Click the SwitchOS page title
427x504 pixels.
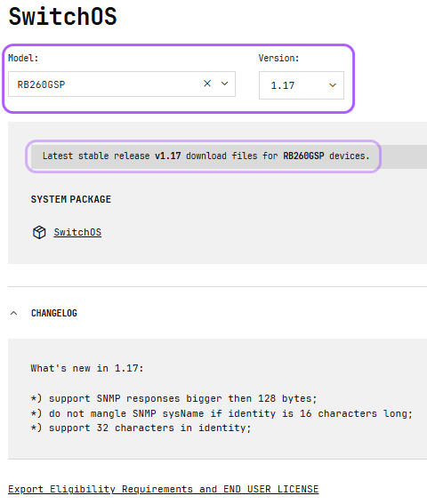62,17
